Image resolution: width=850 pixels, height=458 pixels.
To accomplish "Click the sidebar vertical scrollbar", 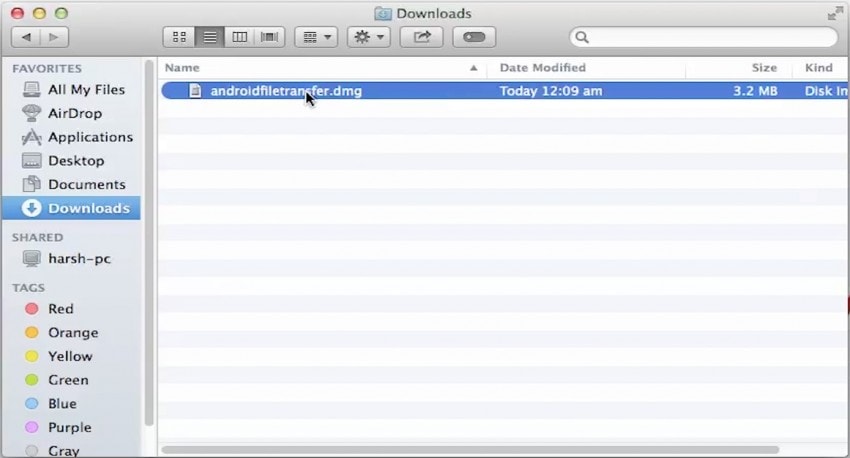I will coord(149,244).
